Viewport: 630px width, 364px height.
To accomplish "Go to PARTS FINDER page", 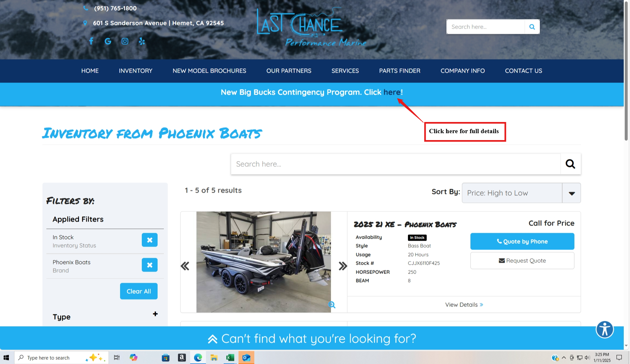I will coord(399,71).
